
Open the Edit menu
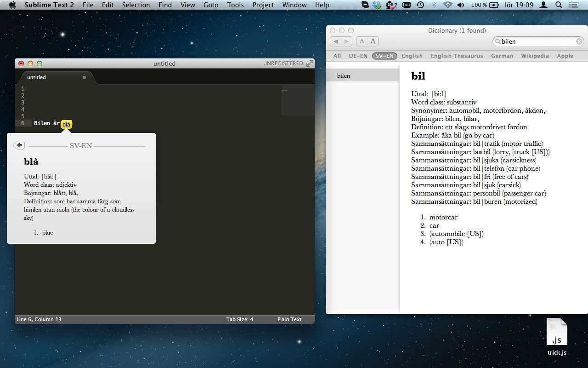coord(108,5)
